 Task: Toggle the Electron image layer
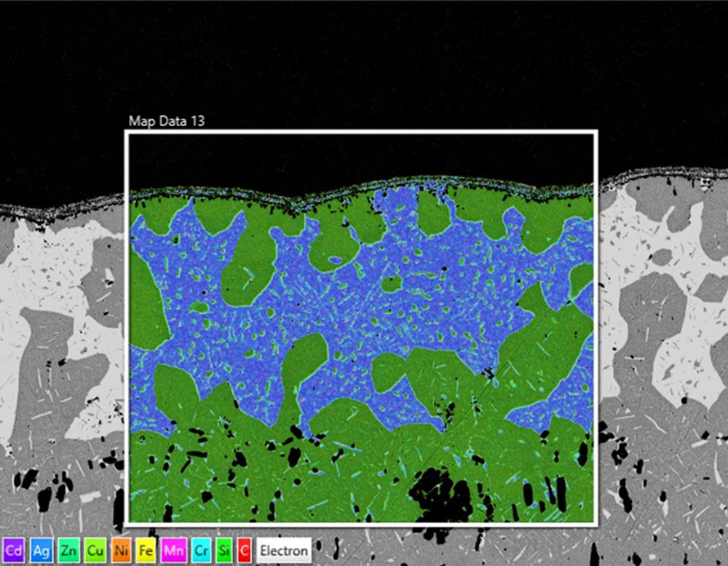tap(284, 551)
